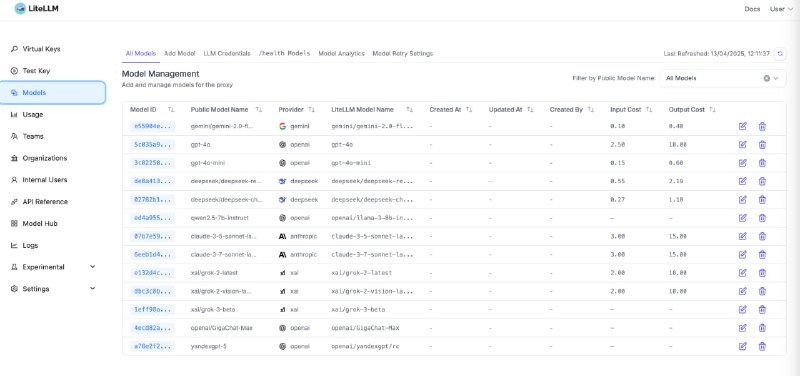Open the Model Analytics tab
Image resolution: width=800 pixels, height=376 pixels.
(x=341, y=54)
